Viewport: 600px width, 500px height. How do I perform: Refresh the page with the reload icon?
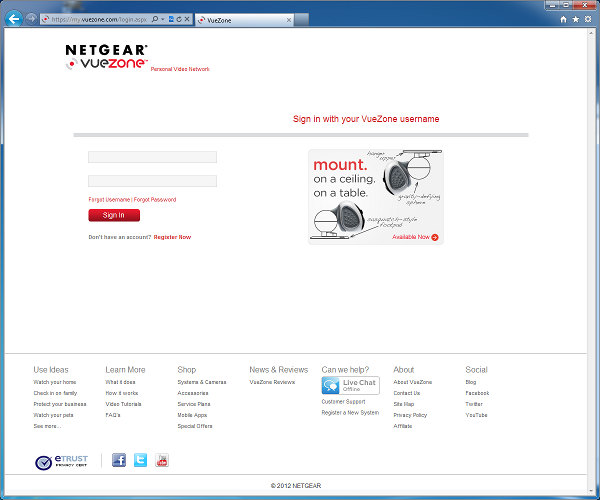179,19
